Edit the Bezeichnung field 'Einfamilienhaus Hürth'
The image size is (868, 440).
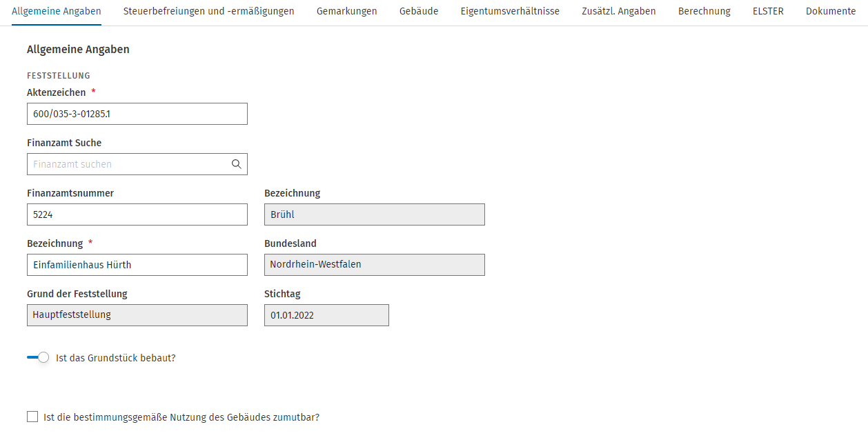coord(137,265)
